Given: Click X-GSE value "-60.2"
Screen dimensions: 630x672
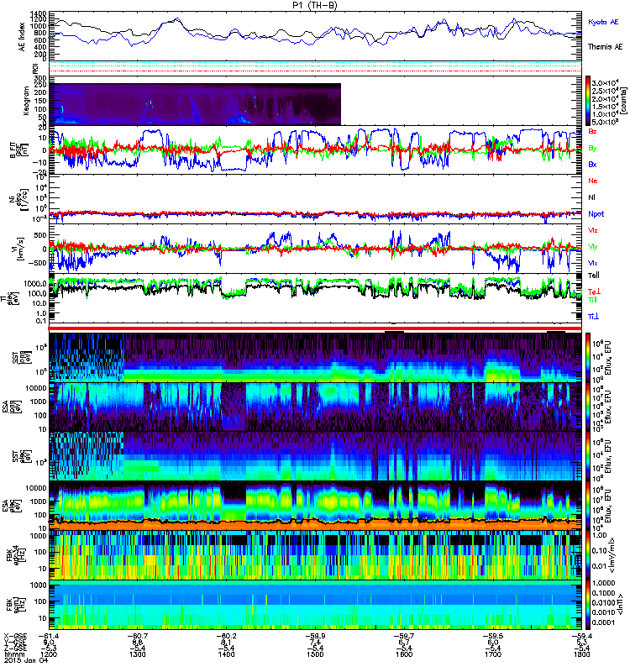Looking at the screenshot, I should click(x=226, y=637).
